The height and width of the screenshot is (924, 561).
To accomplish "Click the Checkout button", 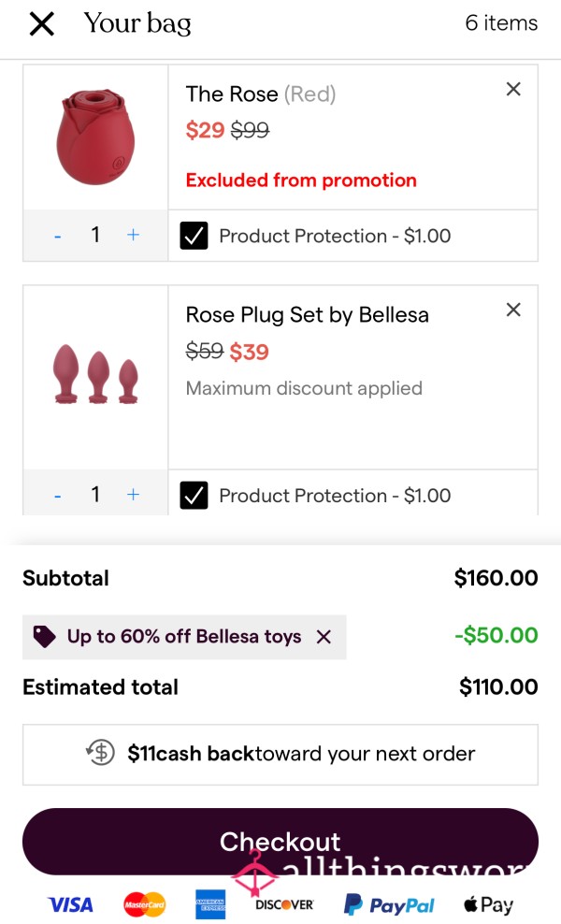I will point(280,842).
